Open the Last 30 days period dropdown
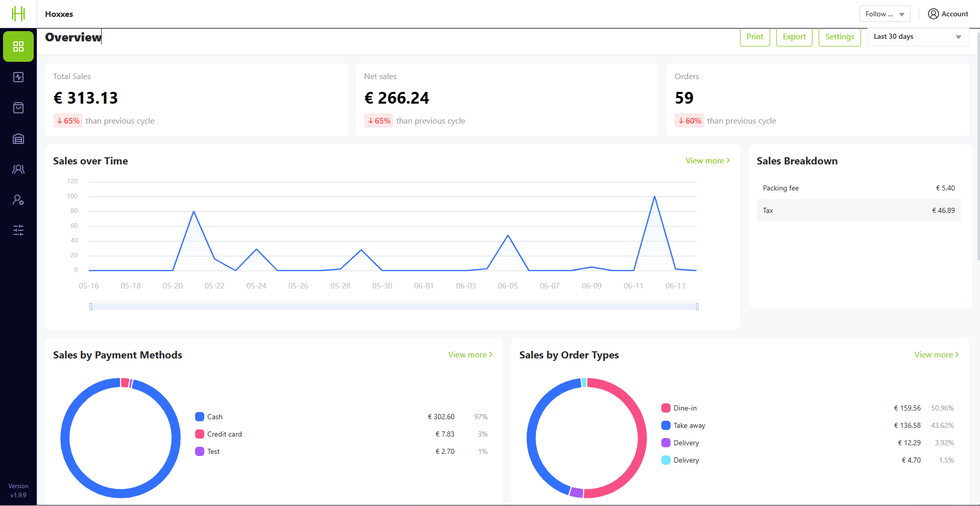The height and width of the screenshot is (506, 980). pyautogui.click(x=918, y=37)
